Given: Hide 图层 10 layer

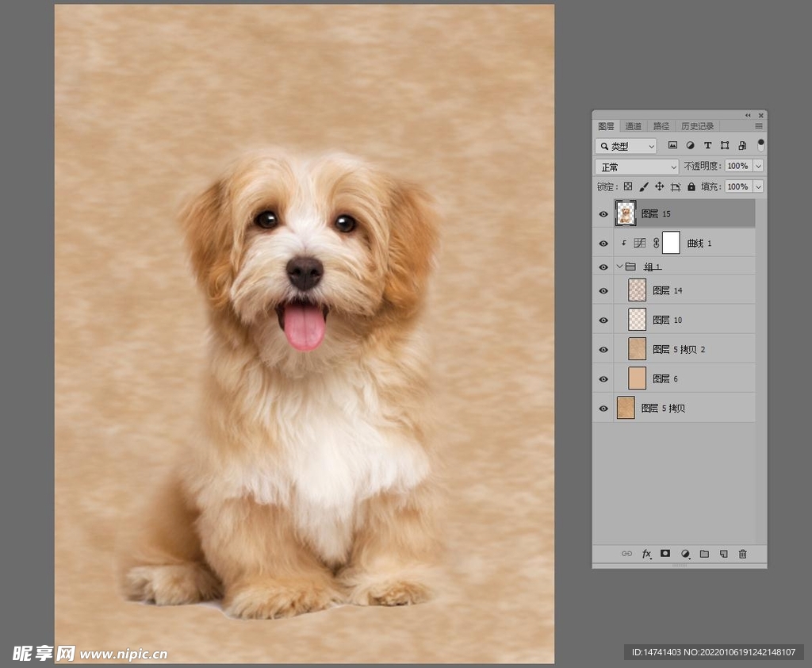Looking at the screenshot, I should [x=603, y=321].
